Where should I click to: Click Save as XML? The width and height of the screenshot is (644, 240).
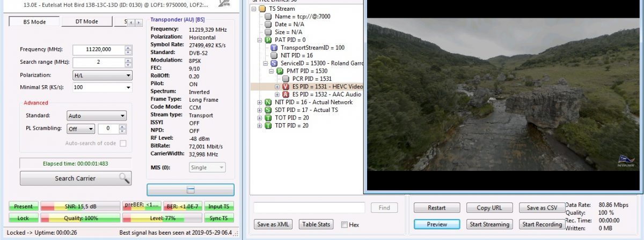274,224
